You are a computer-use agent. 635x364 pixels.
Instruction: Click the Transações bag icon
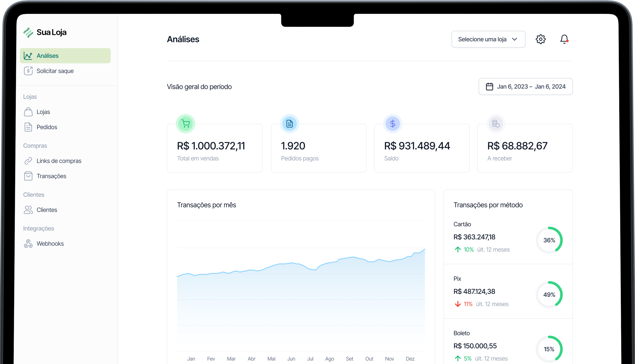coord(28,176)
